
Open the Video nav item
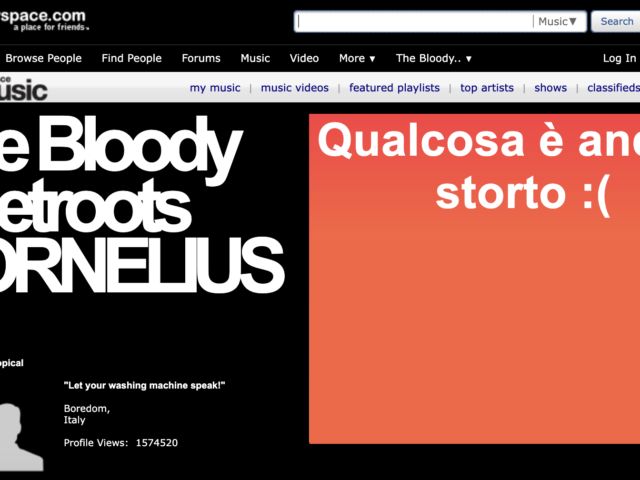304,58
